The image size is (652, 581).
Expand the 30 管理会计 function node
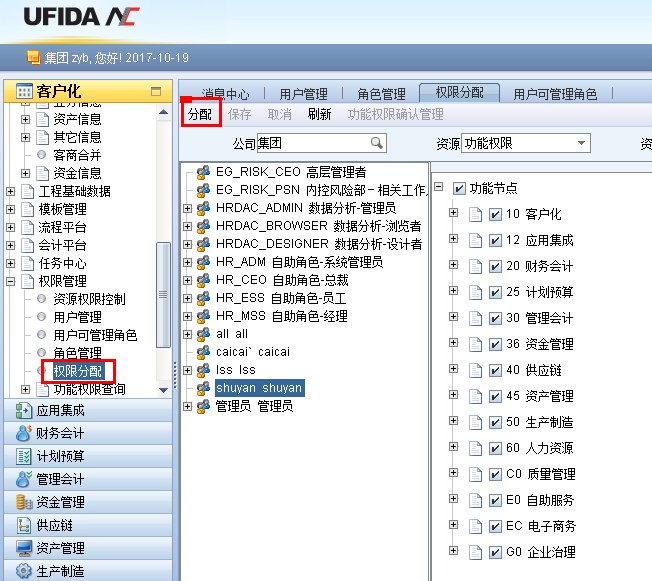pos(454,316)
